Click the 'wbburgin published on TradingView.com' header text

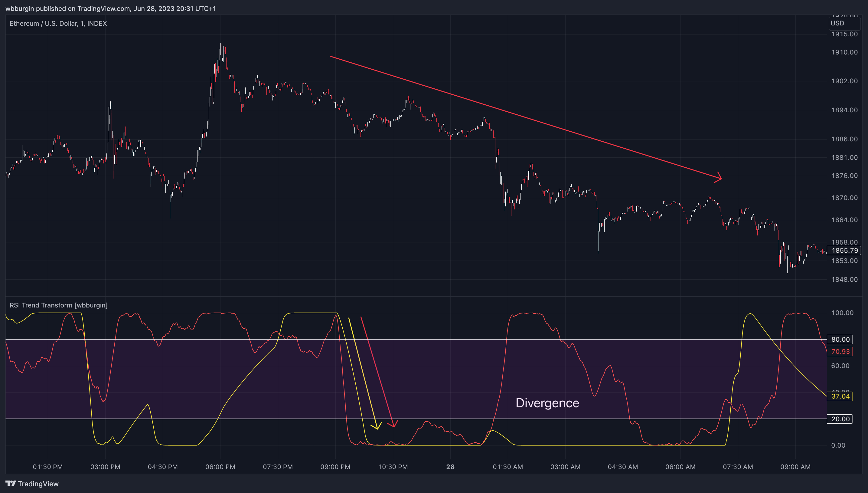(68, 8)
